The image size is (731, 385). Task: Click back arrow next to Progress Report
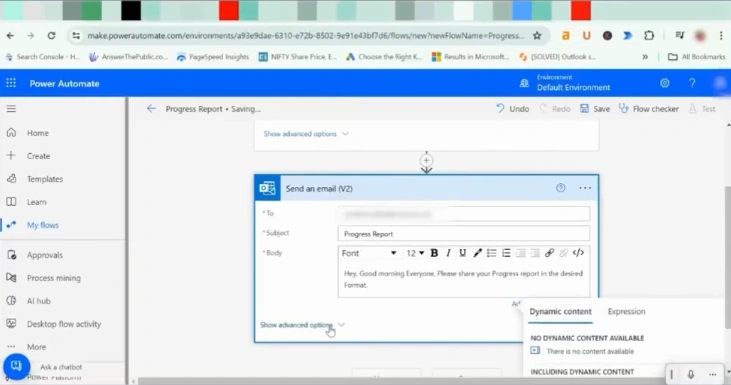(151, 109)
